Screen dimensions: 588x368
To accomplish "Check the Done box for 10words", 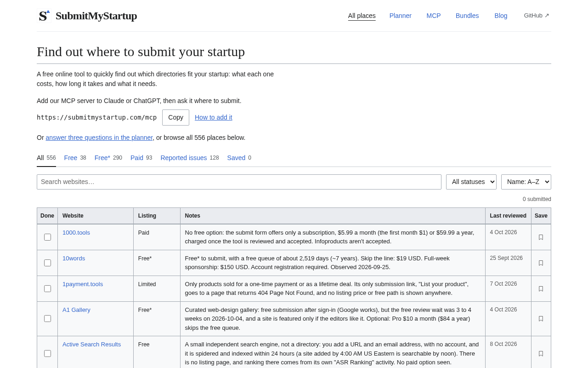I will [x=47, y=263].
